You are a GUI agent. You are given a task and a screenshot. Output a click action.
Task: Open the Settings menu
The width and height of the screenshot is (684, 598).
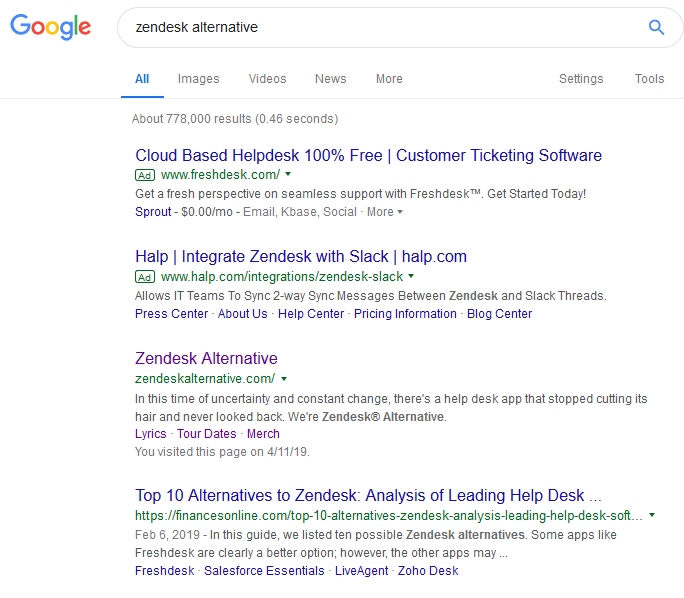581,79
